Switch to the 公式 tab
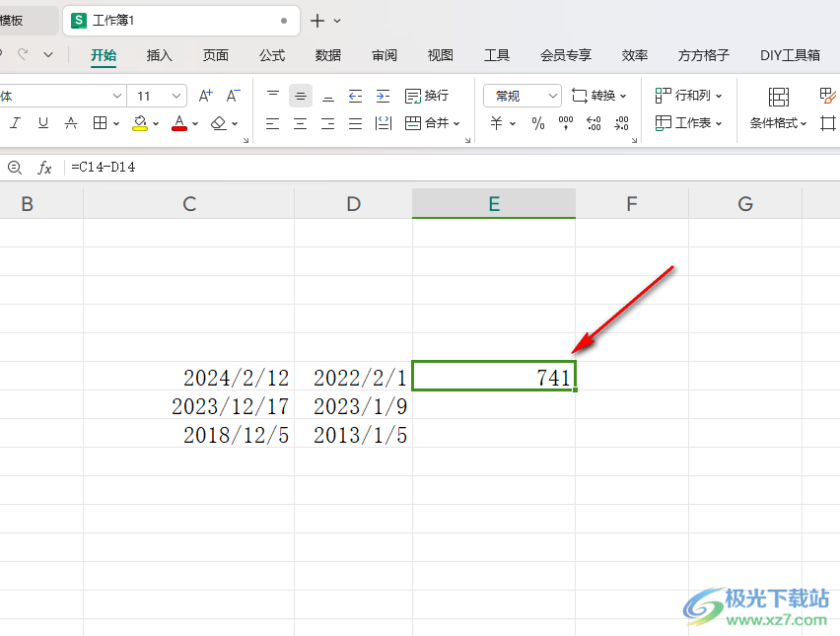840x636 pixels. pos(271,55)
